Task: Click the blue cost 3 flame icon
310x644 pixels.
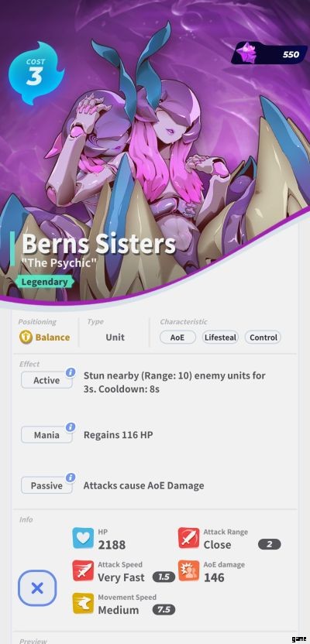Action: click(36, 73)
